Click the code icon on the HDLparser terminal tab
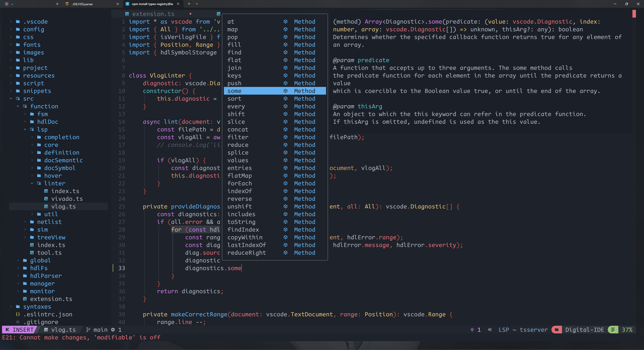 [x=67, y=4]
